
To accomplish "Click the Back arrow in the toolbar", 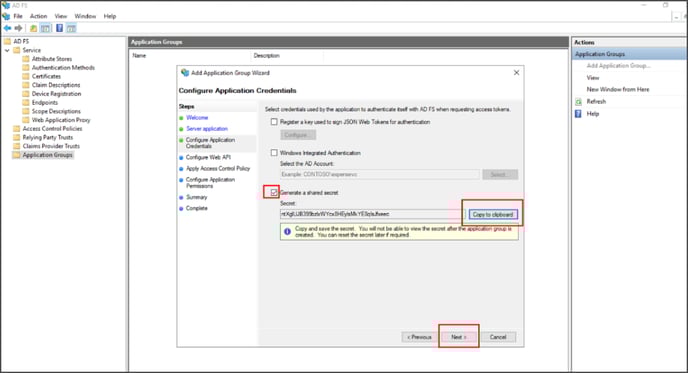I will [7, 28].
